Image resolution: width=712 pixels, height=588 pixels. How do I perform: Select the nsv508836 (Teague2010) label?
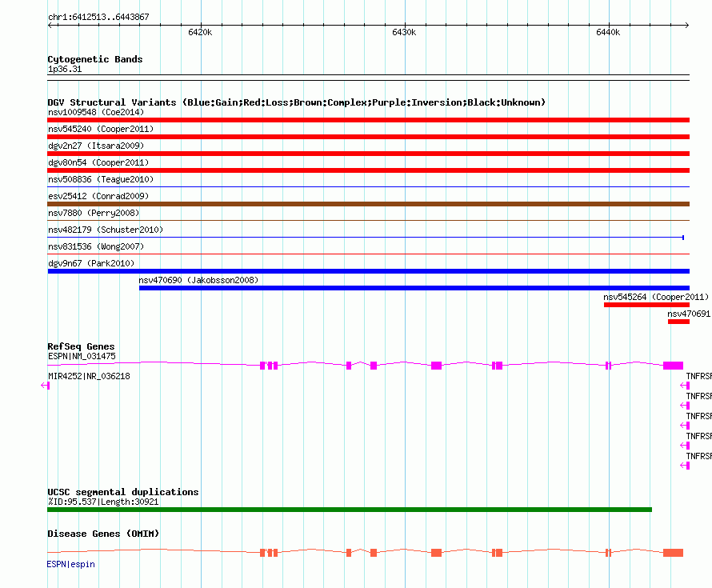coord(101,179)
